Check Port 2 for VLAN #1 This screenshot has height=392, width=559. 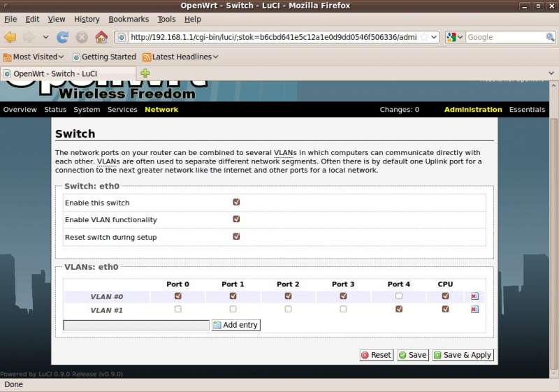tap(288, 309)
